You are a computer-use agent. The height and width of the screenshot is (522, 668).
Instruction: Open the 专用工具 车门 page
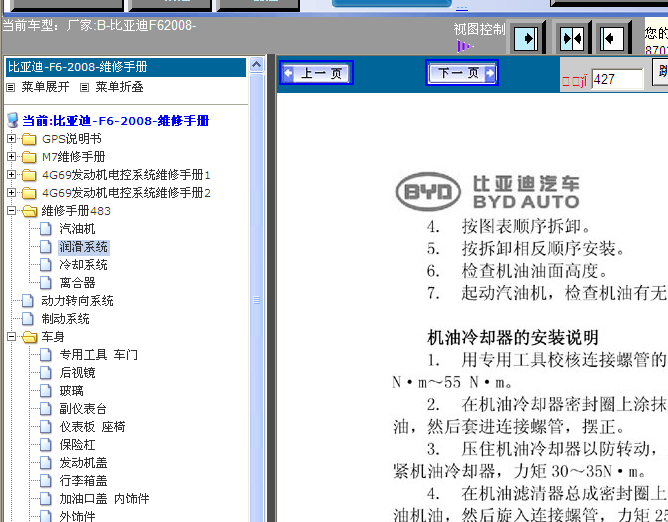98,355
